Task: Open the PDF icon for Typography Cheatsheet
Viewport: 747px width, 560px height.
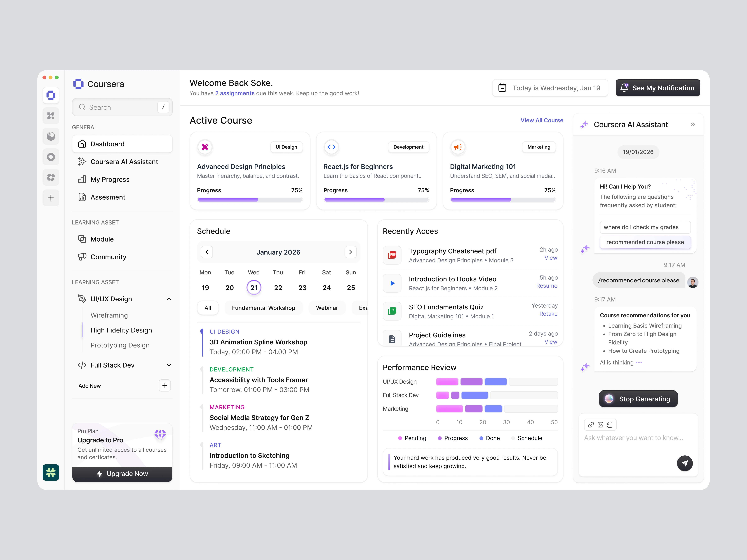Action: point(392,255)
